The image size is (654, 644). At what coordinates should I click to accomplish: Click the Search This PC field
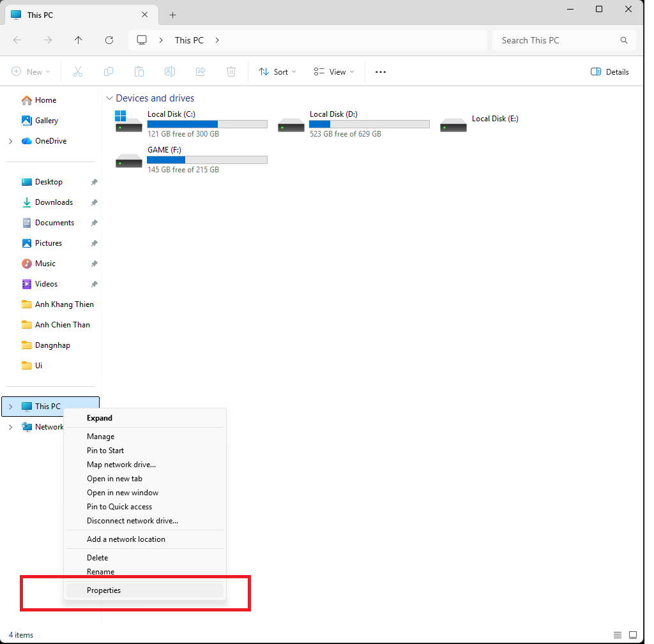coord(556,40)
